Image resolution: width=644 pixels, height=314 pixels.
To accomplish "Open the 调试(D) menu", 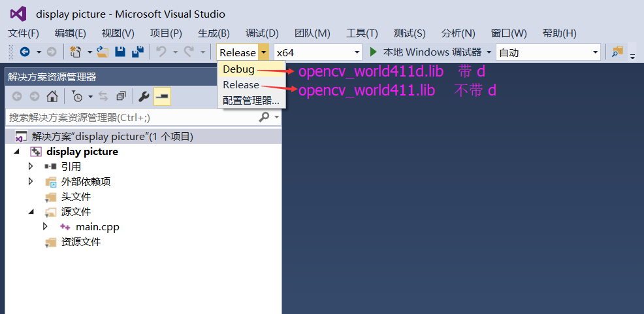I will (x=262, y=33).
